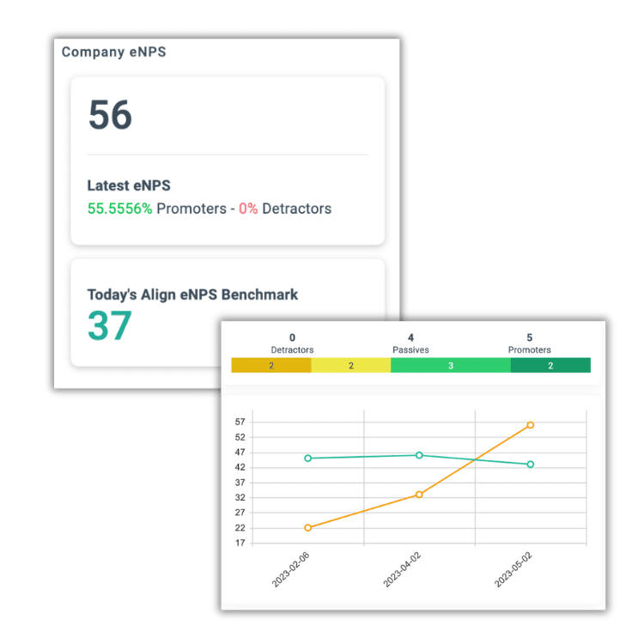Click the Passives count label
Viewport: 644px width, 644px height.
click(410, 343)
